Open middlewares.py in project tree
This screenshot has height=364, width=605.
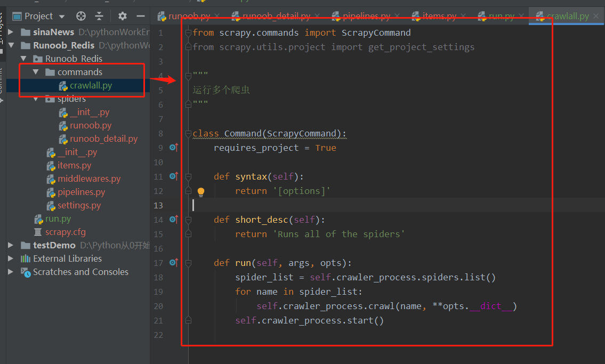(x=84, y=179)
